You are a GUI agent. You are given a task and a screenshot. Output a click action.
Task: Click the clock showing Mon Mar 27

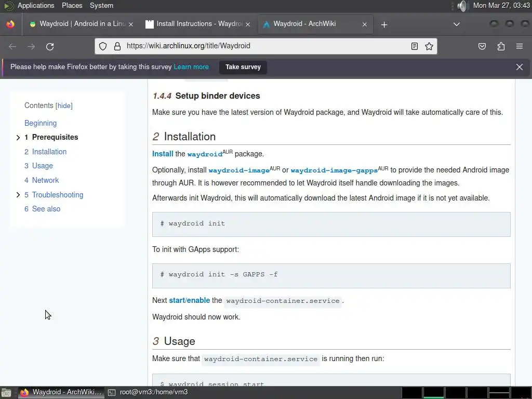tap(501, 5)
